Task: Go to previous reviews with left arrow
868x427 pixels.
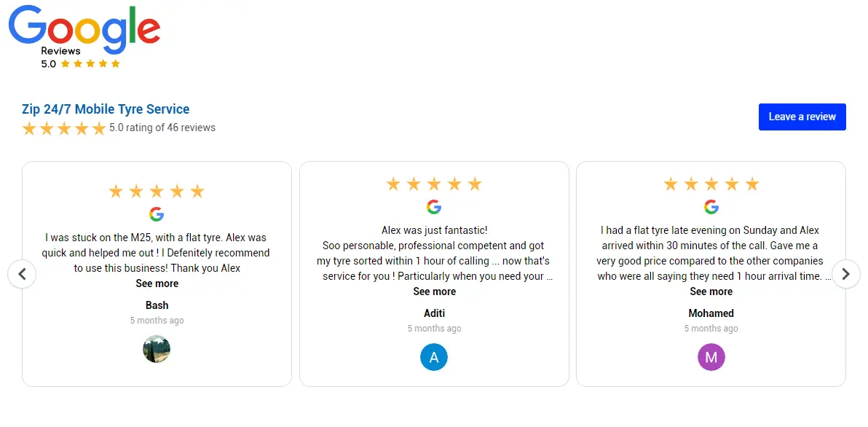Action: tap(22, 274)
